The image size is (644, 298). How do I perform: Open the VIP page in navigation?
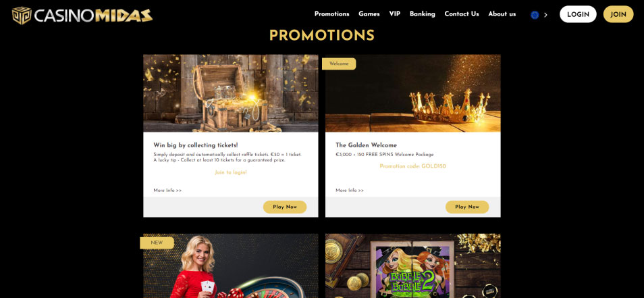coord(395,14)
